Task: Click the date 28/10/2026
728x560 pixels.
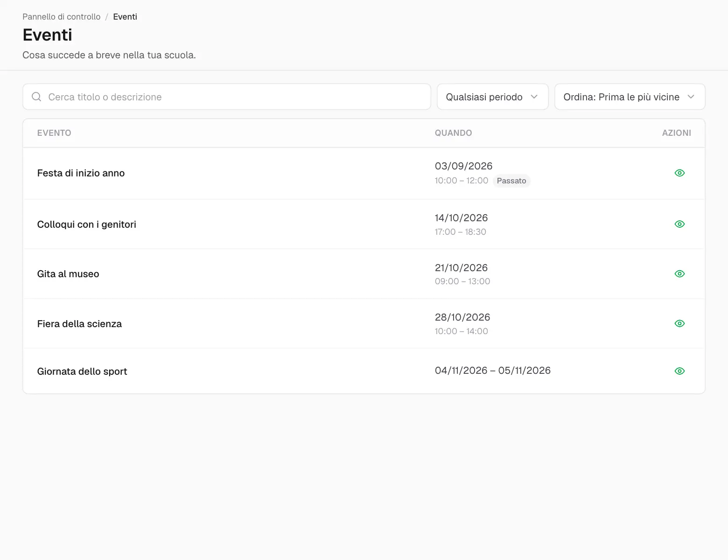Action: point(462,317)
